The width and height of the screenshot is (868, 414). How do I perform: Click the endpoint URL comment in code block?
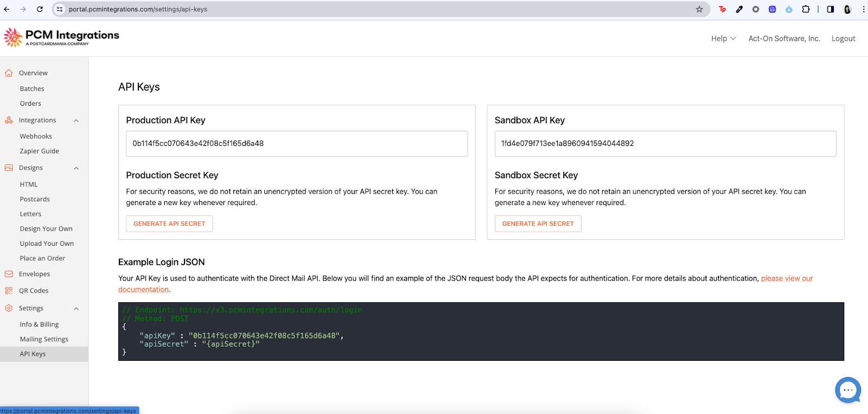(x=271, y=310)
